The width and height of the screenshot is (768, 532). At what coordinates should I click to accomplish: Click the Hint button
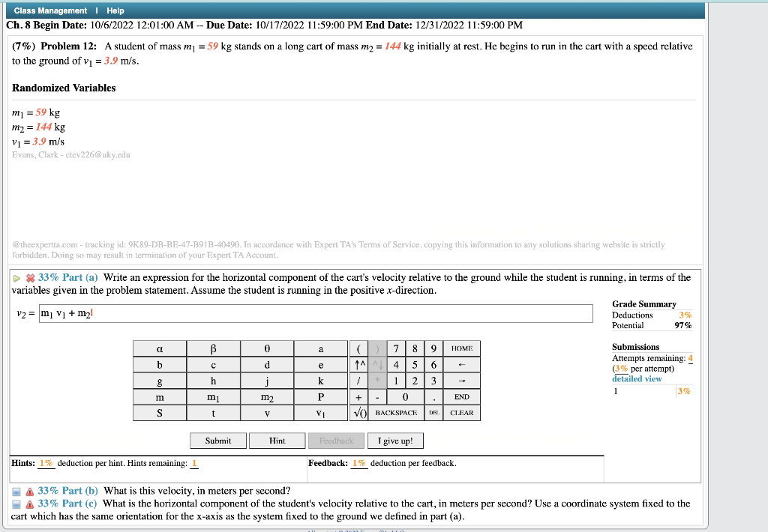(x=277, y=441)
